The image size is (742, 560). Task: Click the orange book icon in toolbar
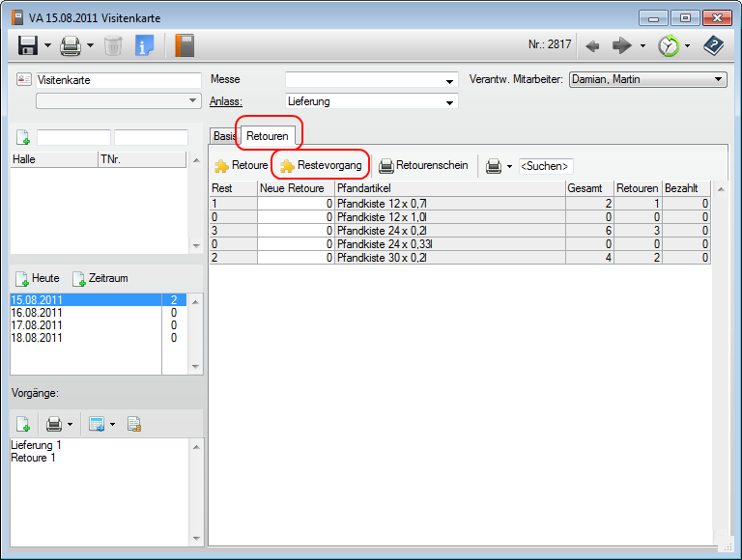pyautogui.click(x=185, y=45)
